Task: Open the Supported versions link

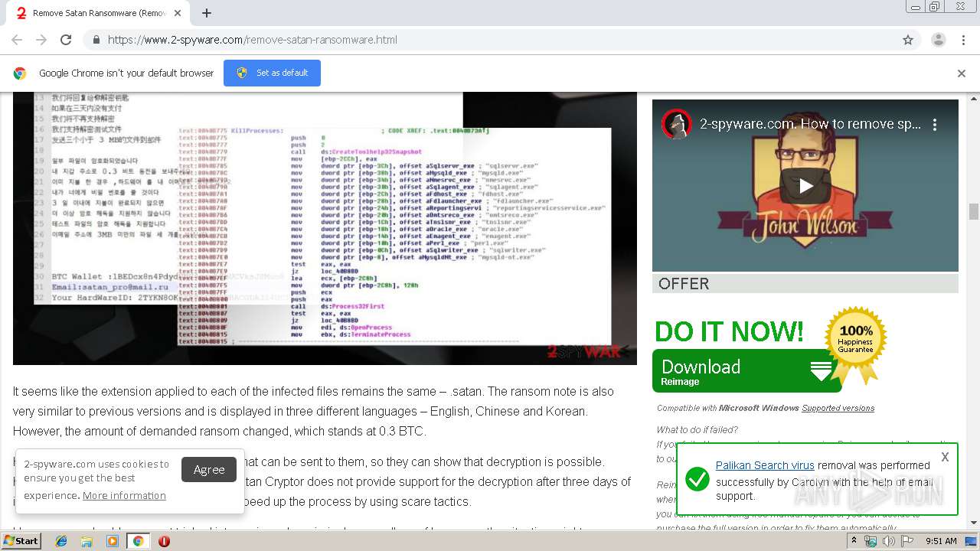Action: coord(838,408)
